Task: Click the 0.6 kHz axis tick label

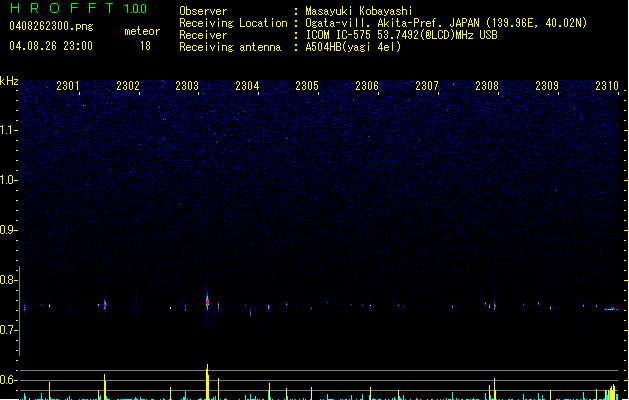Action: click(x=8, y=380)
